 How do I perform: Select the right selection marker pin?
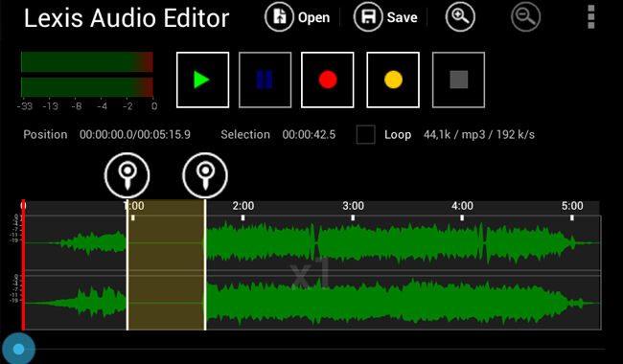[x=205, y=175]
